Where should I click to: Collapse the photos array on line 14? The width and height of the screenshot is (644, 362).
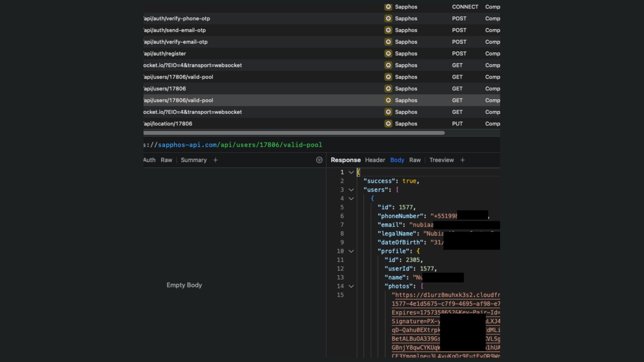point(351,286)
